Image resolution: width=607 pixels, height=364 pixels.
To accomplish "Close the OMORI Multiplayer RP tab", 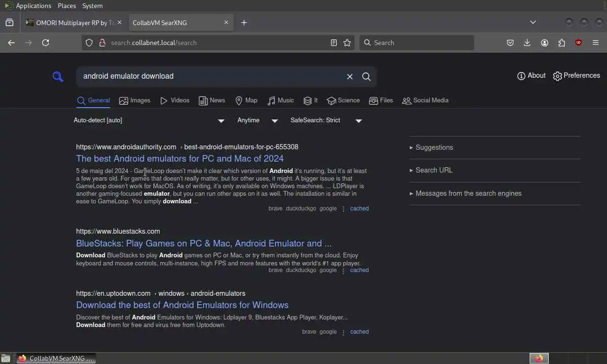I will point(119,22).
